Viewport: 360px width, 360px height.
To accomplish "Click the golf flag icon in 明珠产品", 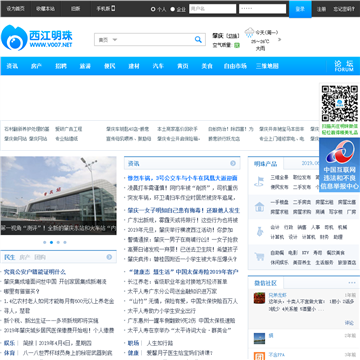I will click(x=259, y=182).
